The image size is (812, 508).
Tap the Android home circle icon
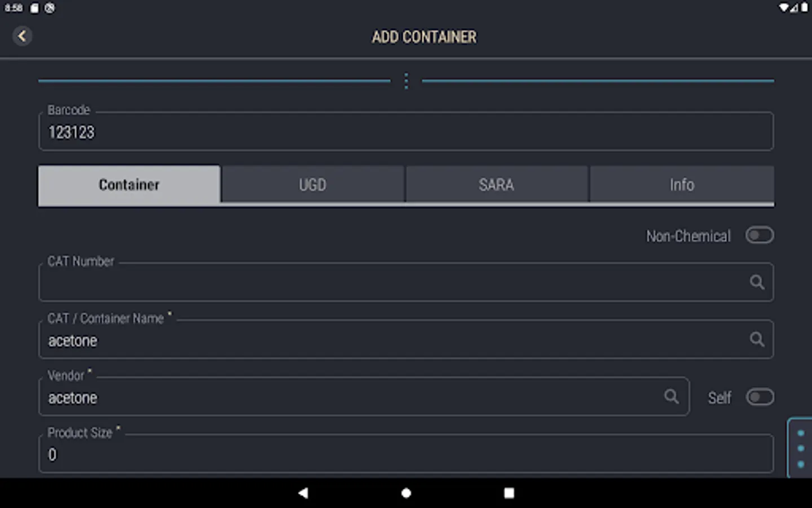click(406, 493)
